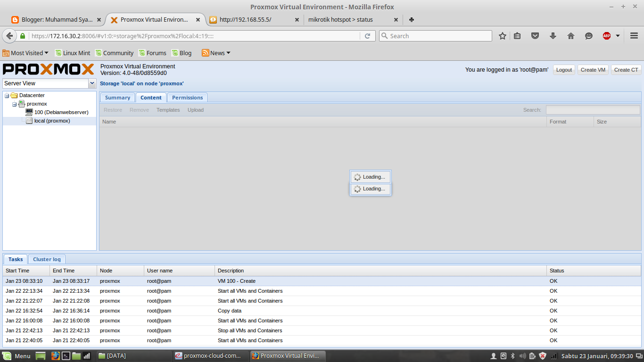Click the storage content Search field
The height and width of the screenshot is (362, 644).
point(593,110)
